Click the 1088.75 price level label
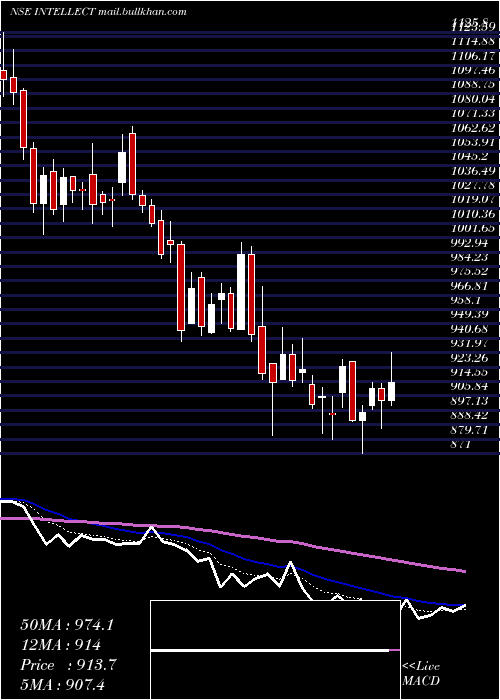 (473, 84)
